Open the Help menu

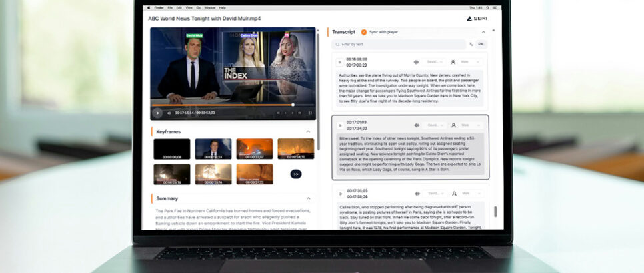[x=222, y=7]
